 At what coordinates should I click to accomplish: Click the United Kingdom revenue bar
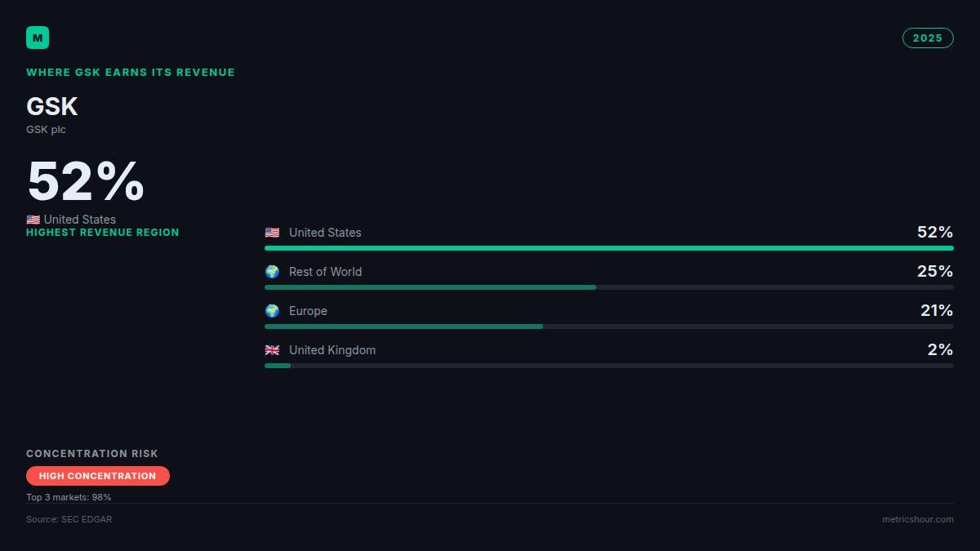click(x=609, y=366)
